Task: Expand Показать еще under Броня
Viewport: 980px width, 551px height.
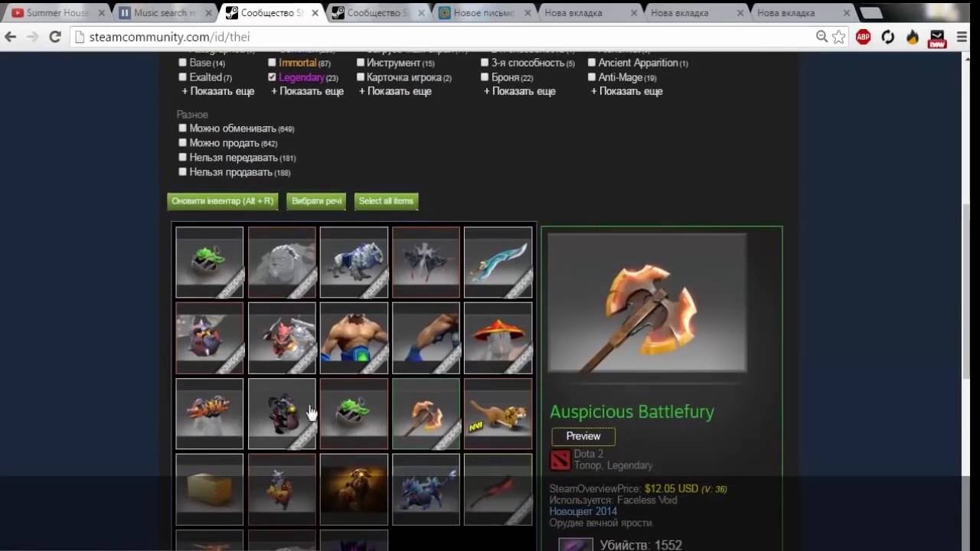Action: pos(519,91)
